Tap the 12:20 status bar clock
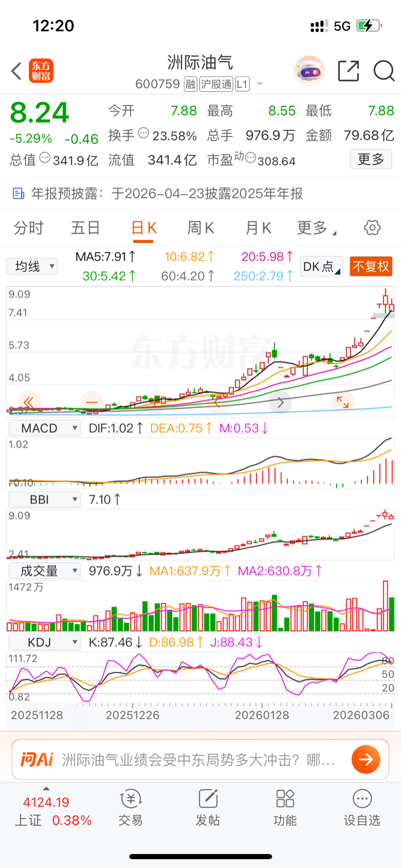Viewport: 401px width, 868px height. click(53, 26)
